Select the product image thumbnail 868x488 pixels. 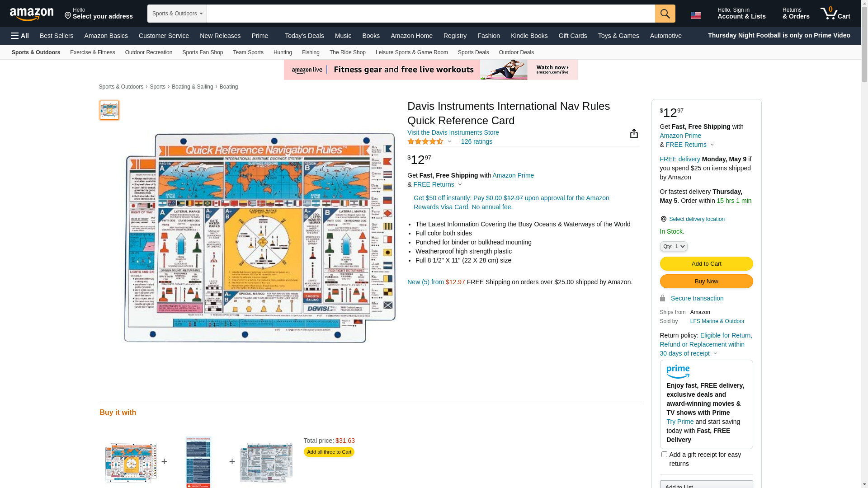click(109, 110)
